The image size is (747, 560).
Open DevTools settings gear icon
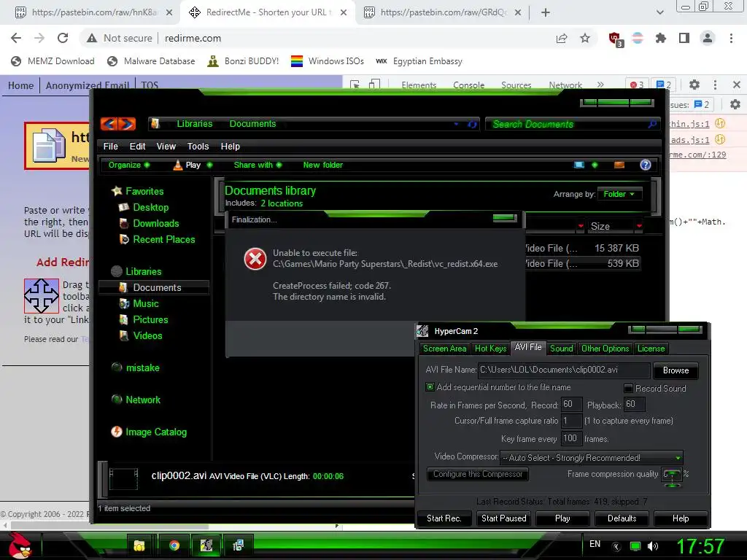[694, 85]
